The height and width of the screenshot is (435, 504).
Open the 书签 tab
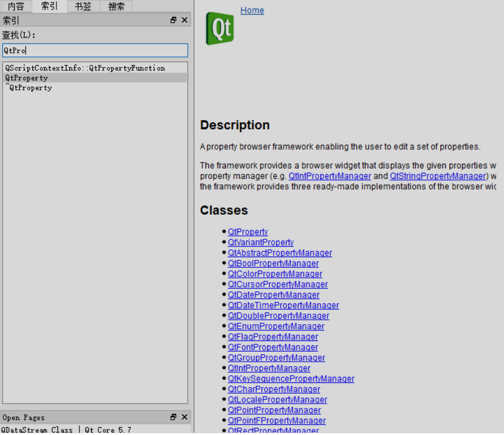pos(83,6)
